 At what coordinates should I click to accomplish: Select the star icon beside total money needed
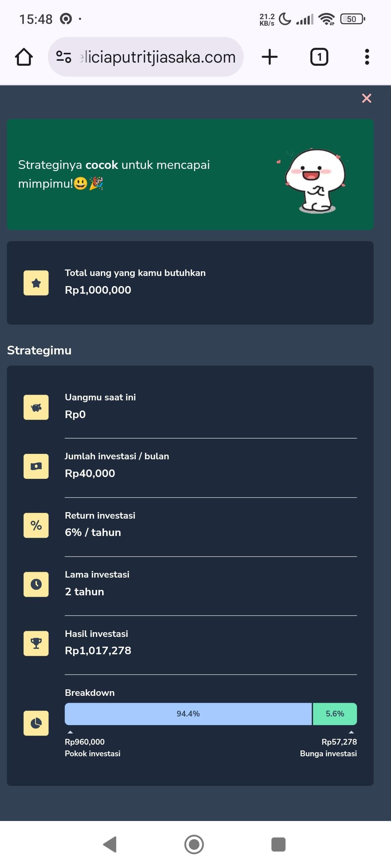pos(36,282)
